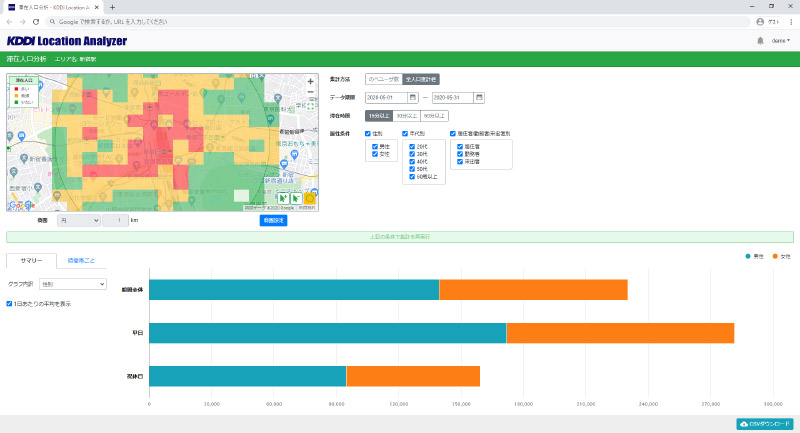Toggle the 男性 legend swatch in chart
The width and height of the screenshot is (800, 433).
coord(748,257)
